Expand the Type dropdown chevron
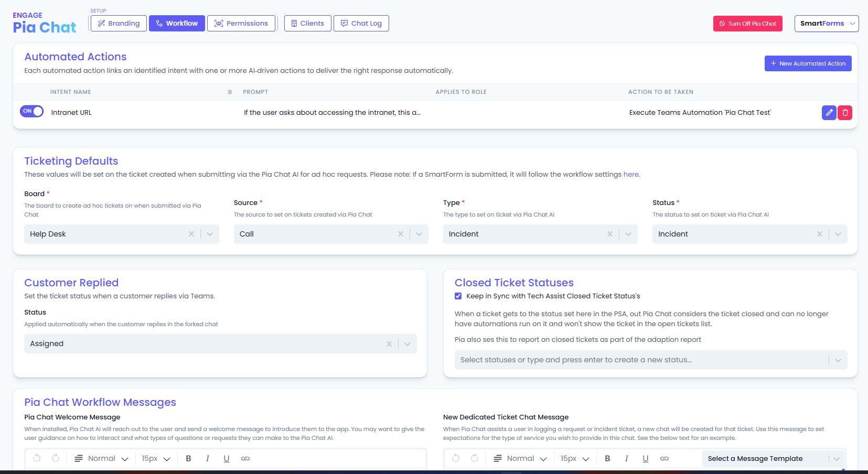 pos(628,234)
